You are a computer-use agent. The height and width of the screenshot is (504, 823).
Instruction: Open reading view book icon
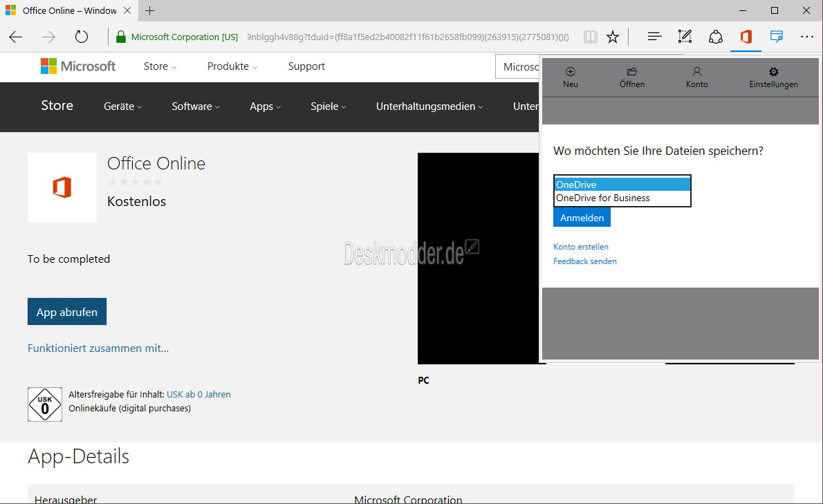[x=591, y=37]
